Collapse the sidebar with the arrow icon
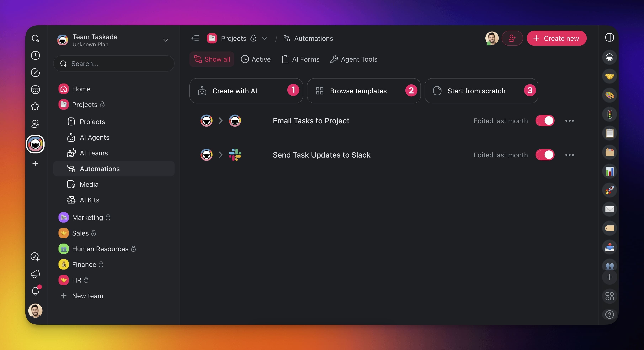The width and height of the screenshot is (644, 350). (195, 38)
